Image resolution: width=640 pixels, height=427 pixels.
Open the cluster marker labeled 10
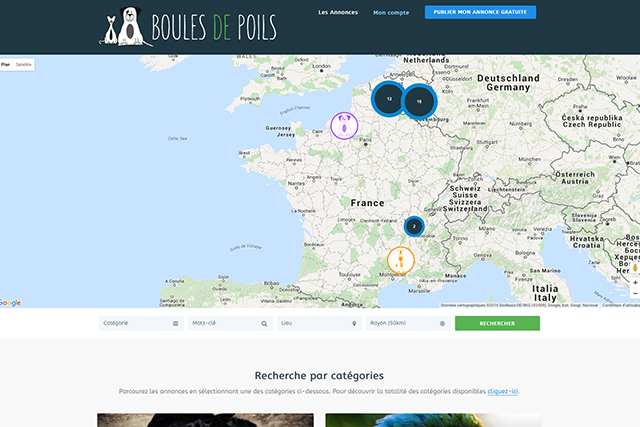click(x=419, y=101)
